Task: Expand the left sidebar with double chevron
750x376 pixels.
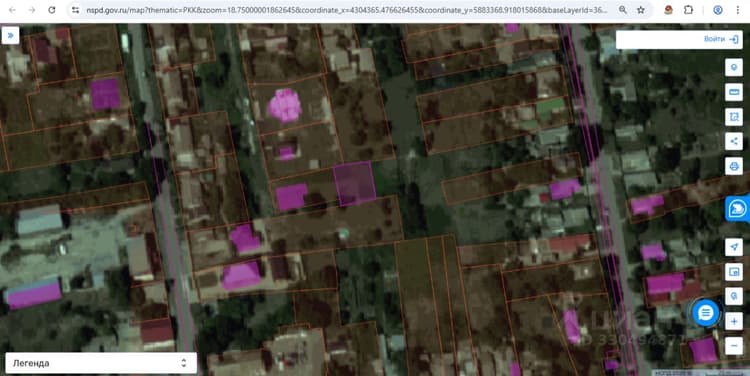Action: tap(10, 35)
